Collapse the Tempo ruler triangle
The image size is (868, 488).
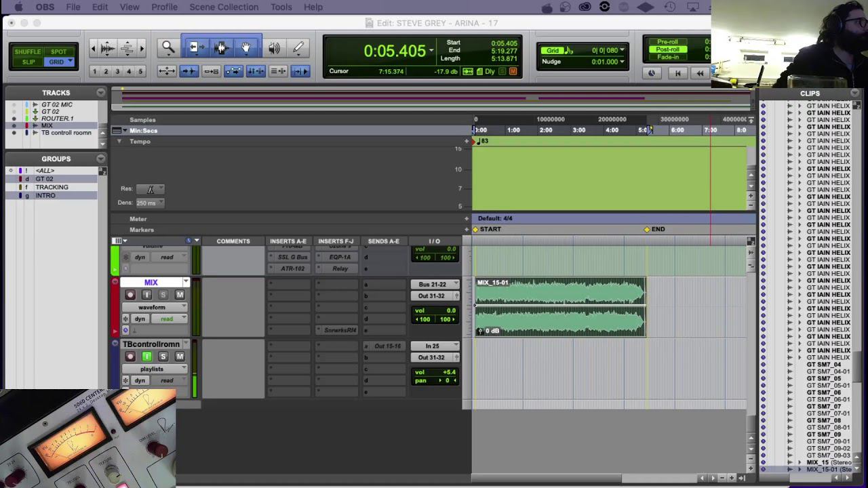(119, 141)
